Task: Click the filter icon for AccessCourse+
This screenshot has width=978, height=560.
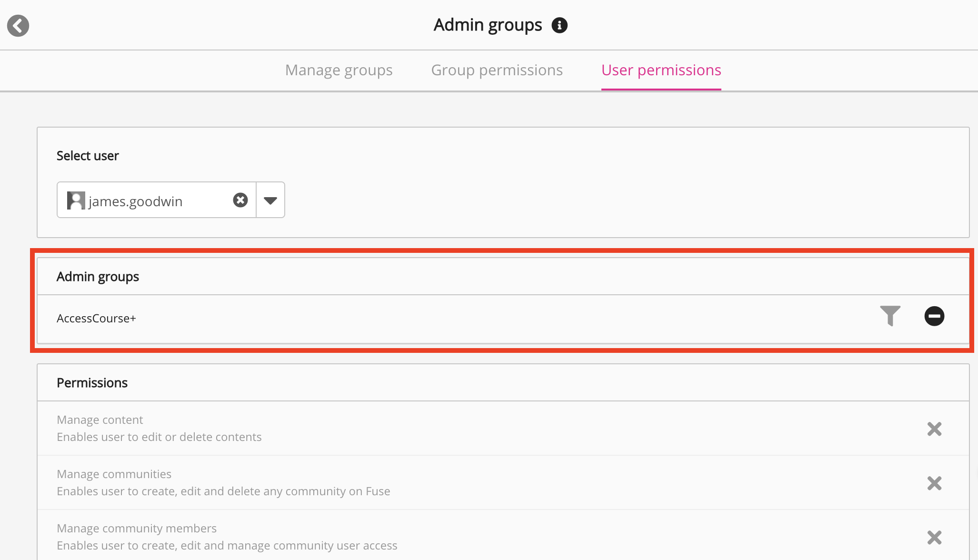Action: click(890, 316)
